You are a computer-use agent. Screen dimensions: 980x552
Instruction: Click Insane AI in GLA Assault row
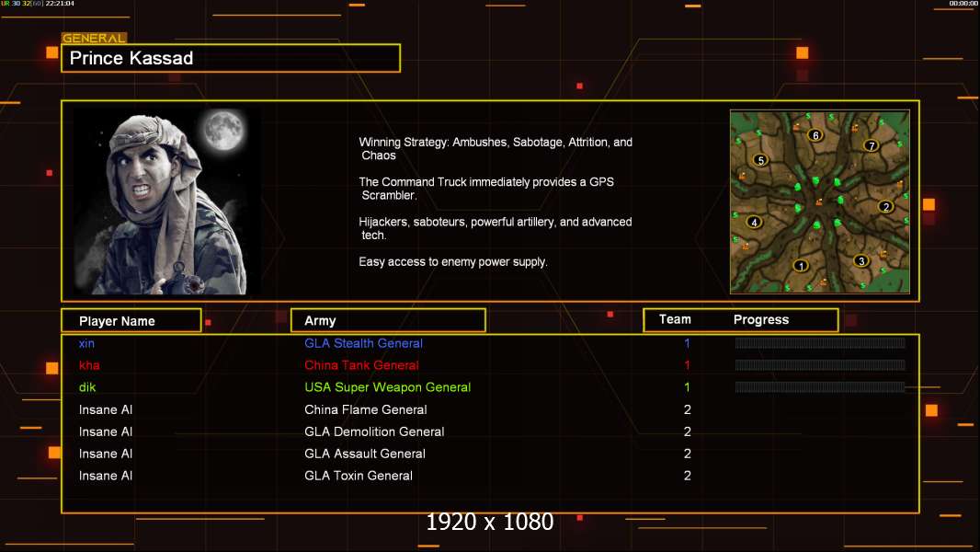pos(106,454)
